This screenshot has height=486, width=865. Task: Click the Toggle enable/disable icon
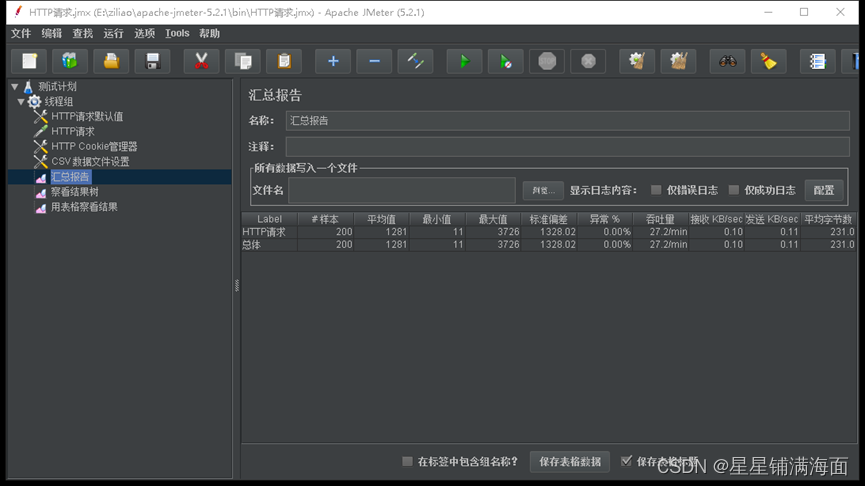(x=415, y=61)
